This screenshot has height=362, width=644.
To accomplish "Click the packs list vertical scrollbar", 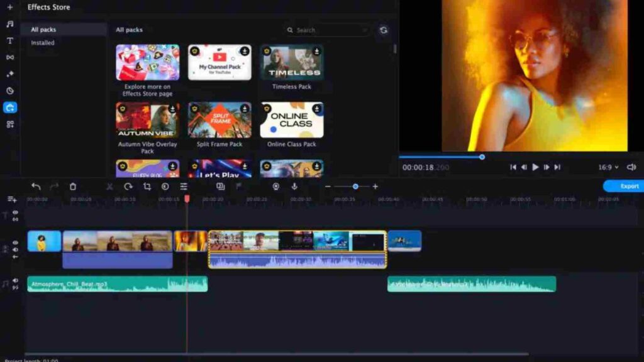I will 395,49.
